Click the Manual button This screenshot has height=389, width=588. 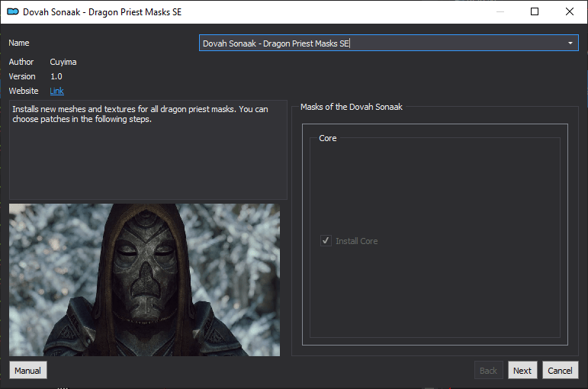[x=28, y=370]
